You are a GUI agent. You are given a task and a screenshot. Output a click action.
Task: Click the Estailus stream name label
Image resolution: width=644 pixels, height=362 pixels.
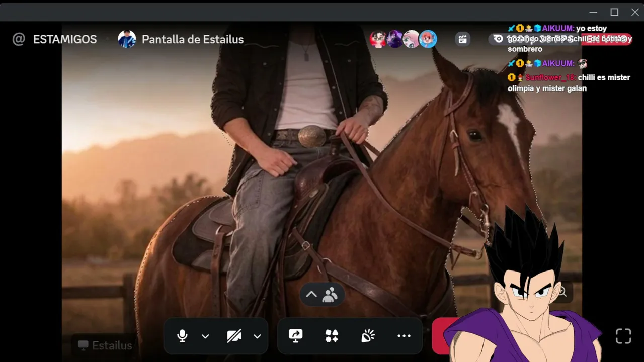point(105,345)
